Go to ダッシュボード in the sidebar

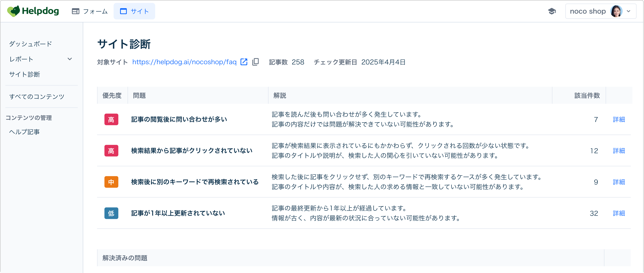[30, 44]
